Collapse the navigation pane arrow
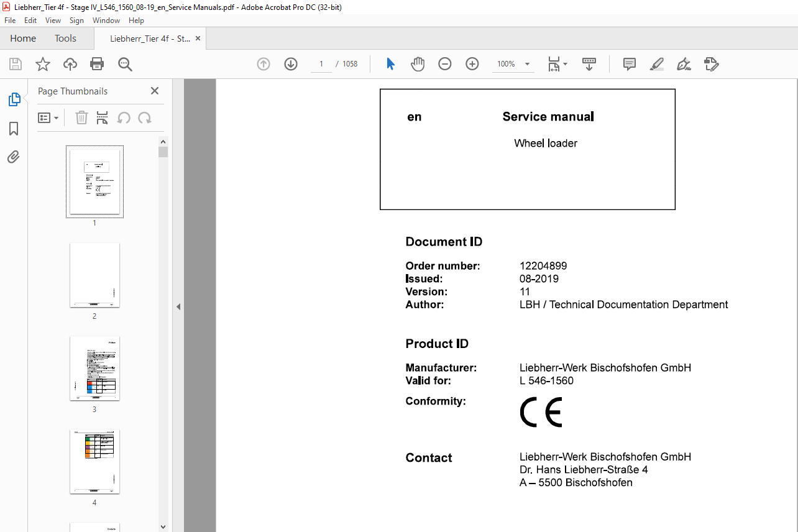798x532 pixels. point(178,306)
